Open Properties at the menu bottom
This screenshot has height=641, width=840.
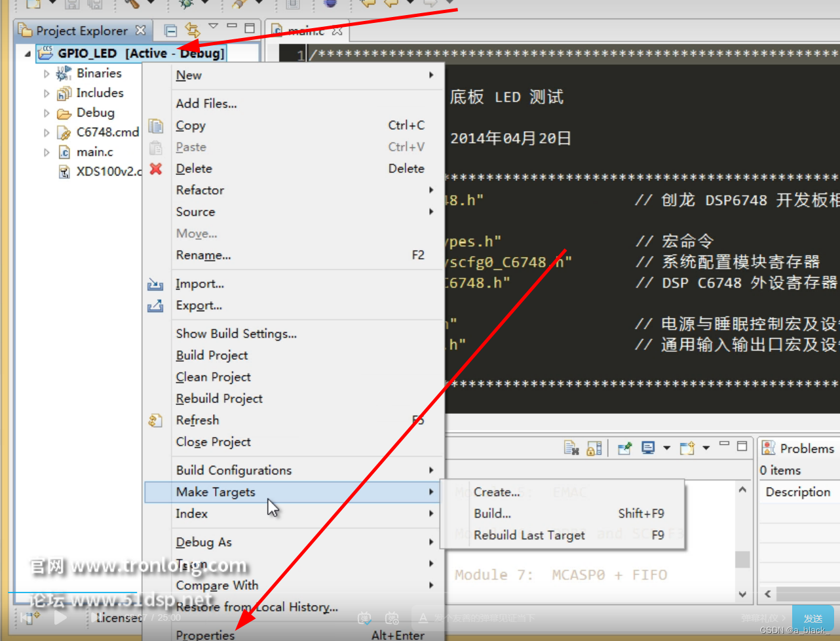click(294, 634)
